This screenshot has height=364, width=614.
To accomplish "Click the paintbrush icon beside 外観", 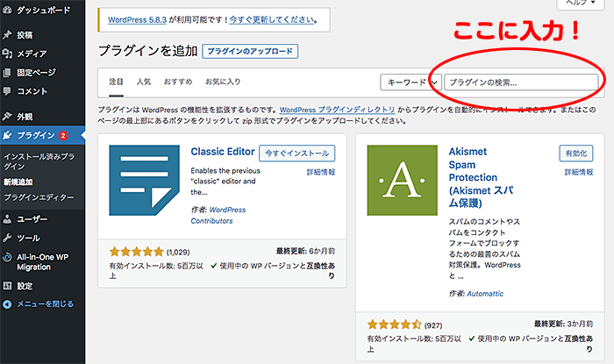I will click(x=7, y=117).
